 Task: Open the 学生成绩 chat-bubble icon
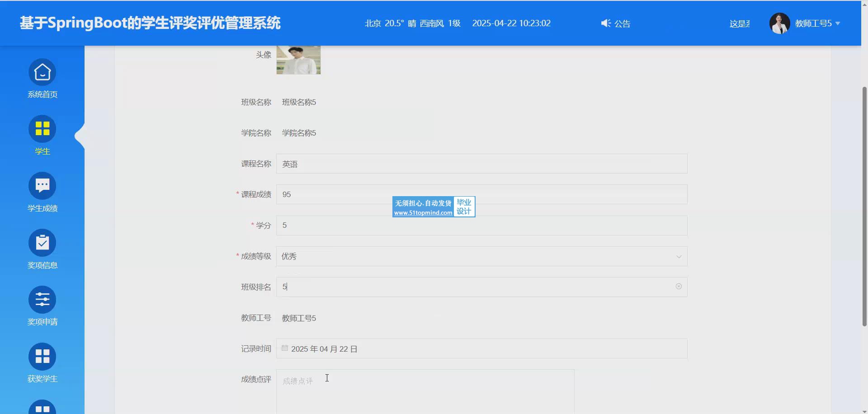[x=42, y=186]
